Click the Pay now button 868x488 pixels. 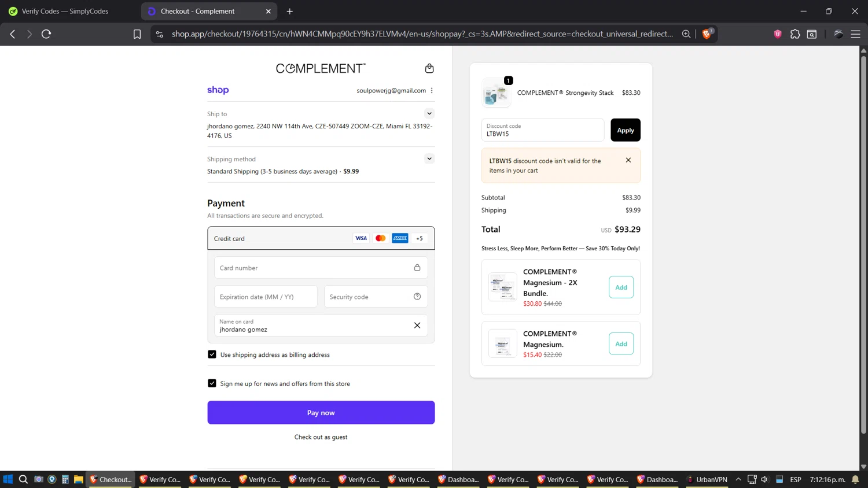321,412
